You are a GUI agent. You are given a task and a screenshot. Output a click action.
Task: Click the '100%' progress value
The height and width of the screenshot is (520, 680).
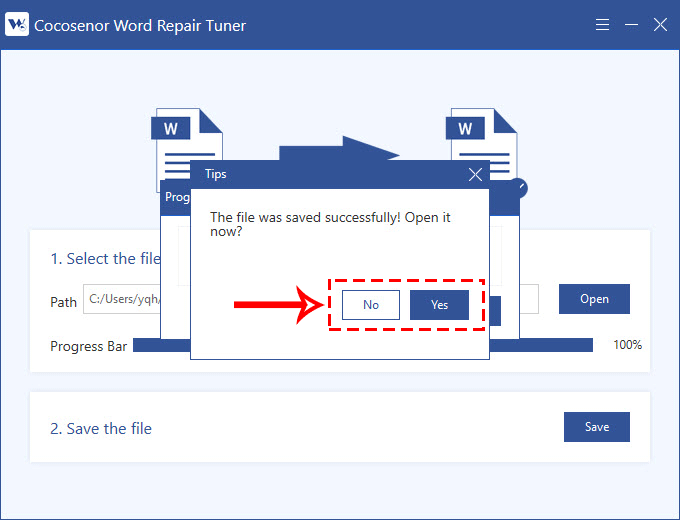pos(628,345)
